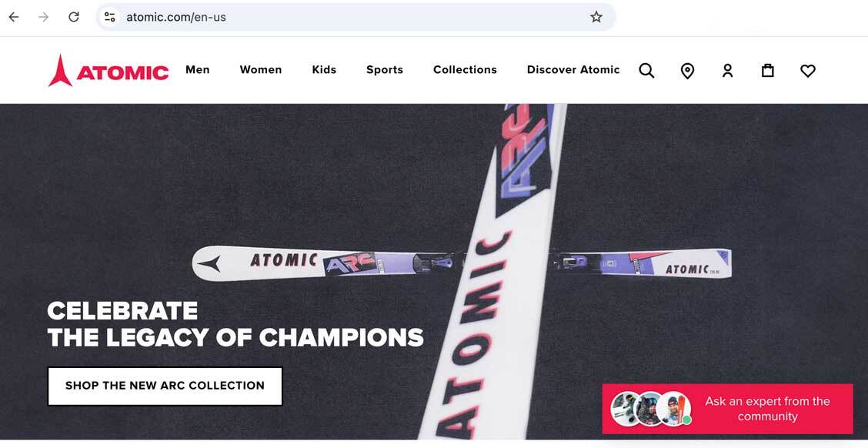Expand the Collections navigation menu
Screen dimensions: 868x448
[465, 70]
